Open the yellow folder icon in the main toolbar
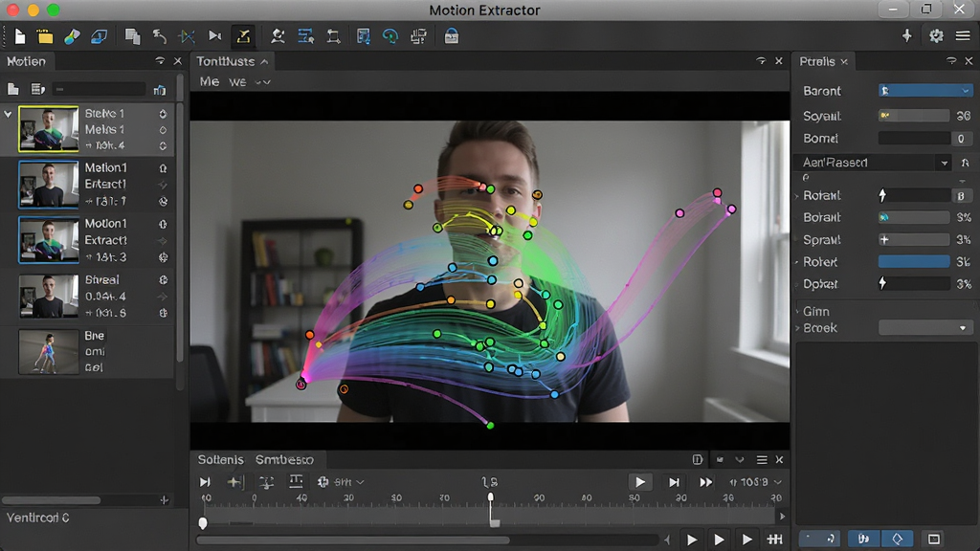Viewport: 980px width, 551px height. pos(45,37)
